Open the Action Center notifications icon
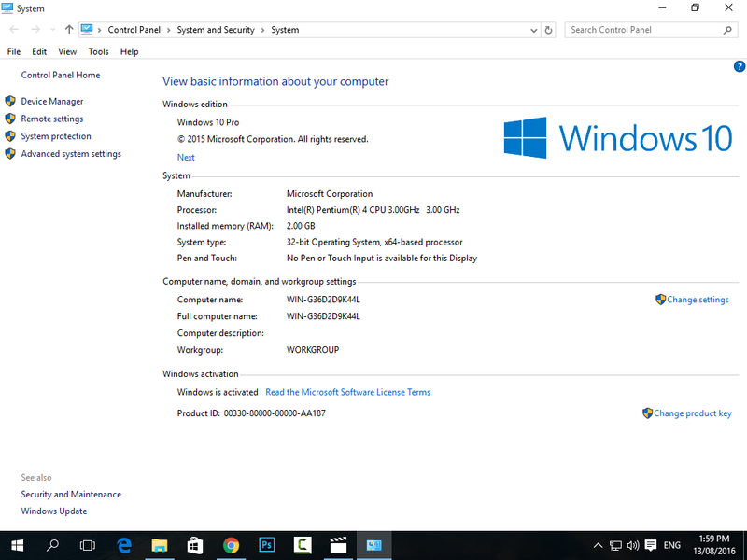 650,546
